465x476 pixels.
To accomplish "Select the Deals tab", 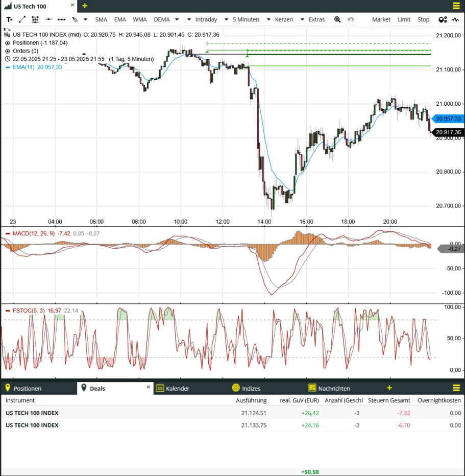I will 115,388.
